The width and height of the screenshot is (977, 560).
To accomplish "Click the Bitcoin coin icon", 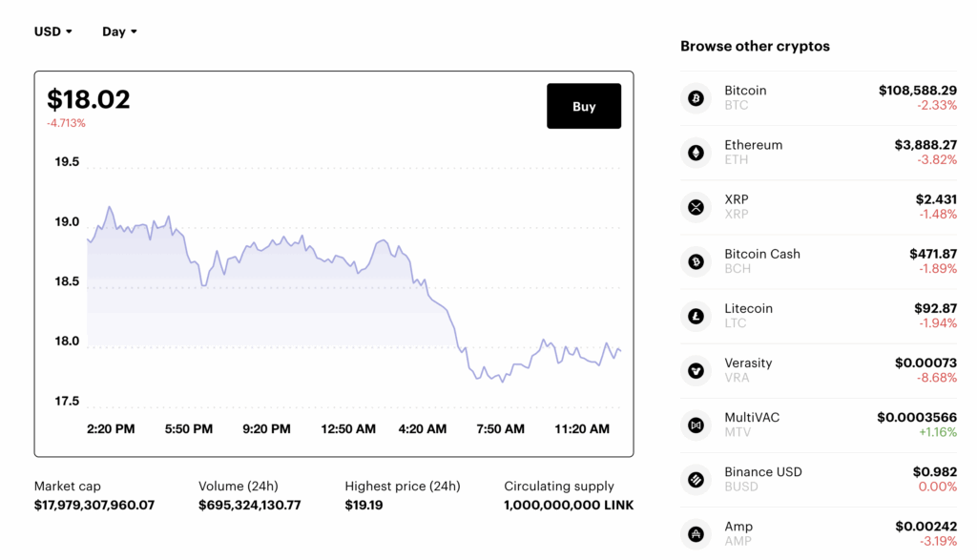I will coord(696,98).
